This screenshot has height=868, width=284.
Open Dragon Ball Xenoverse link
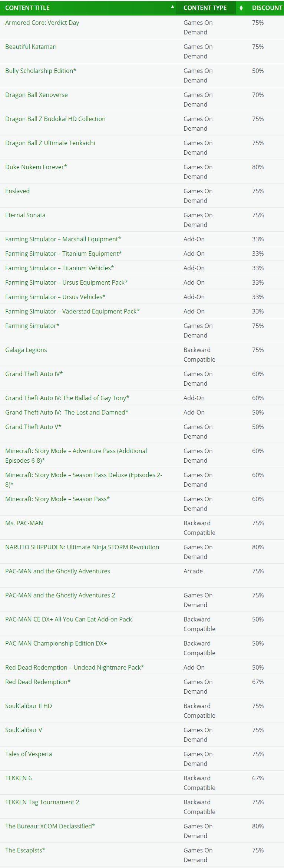[36, 95]
